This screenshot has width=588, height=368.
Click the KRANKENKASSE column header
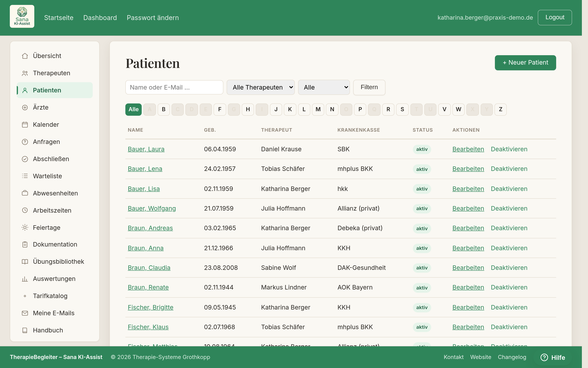point(359,130)
